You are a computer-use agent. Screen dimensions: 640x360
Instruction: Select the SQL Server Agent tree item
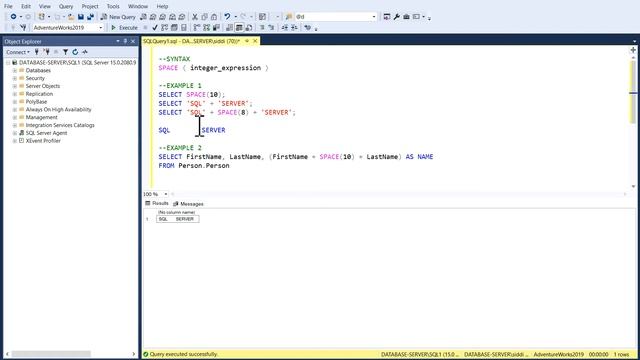46,133
